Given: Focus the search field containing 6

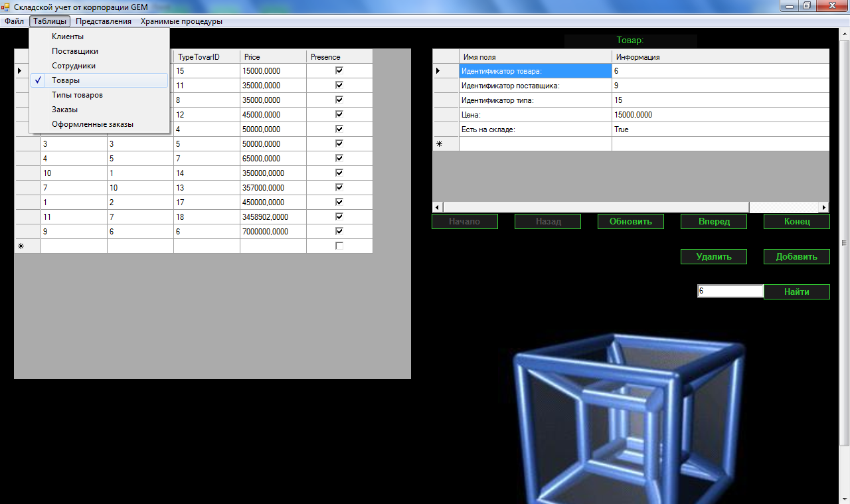Looking at the screenshot, I should pos(730,292).
